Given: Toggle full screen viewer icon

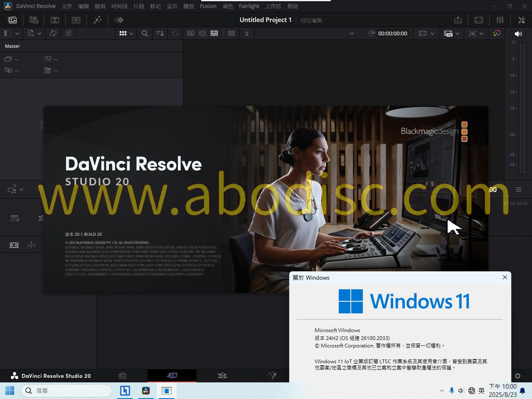Looking at the screenshot, I should (x=479, y=20).
